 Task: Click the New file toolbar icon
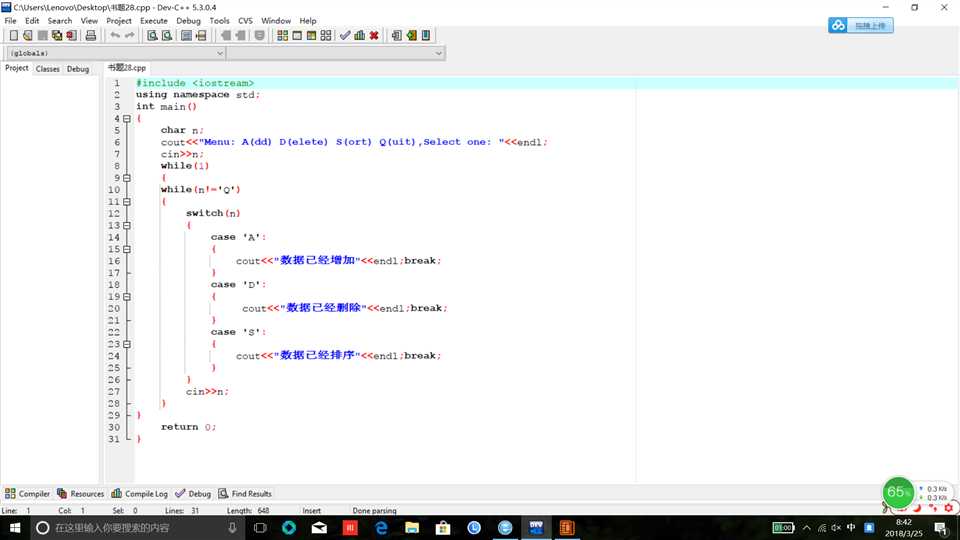[x=13, y=36]
